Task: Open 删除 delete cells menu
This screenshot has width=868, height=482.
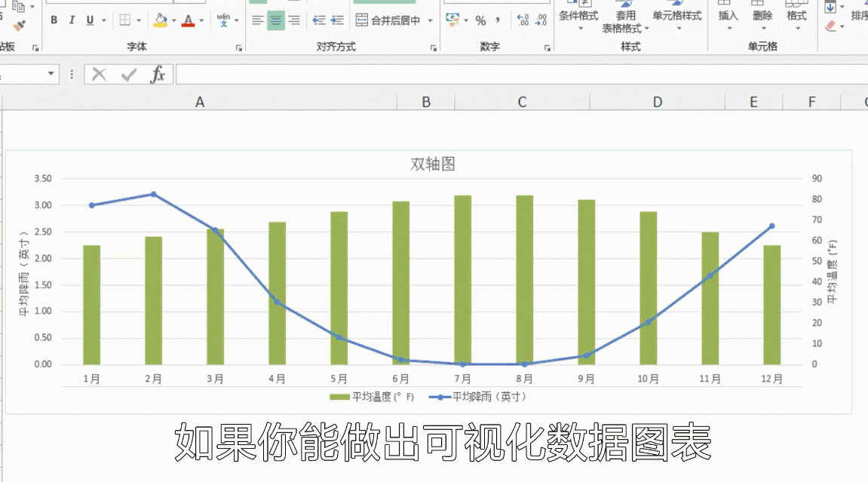Action: coord(762,17)
